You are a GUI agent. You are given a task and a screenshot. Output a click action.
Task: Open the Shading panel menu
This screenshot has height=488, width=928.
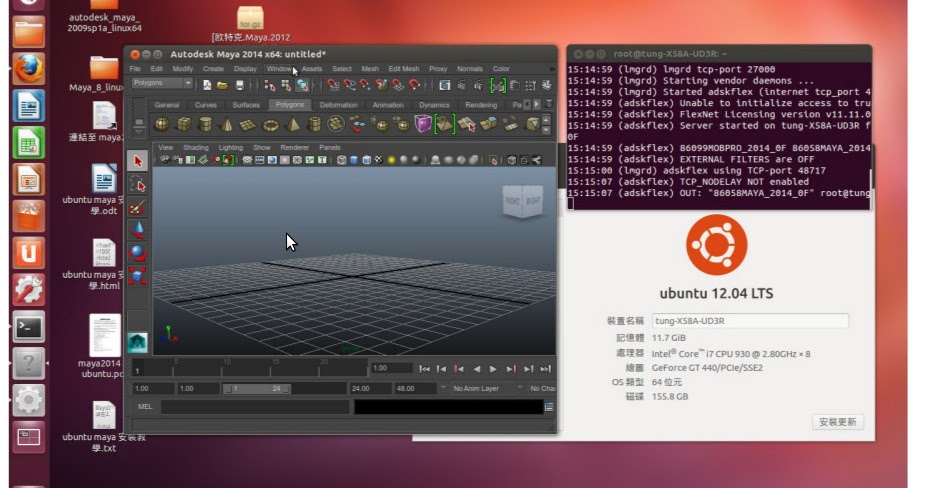(x=196, y=147)
